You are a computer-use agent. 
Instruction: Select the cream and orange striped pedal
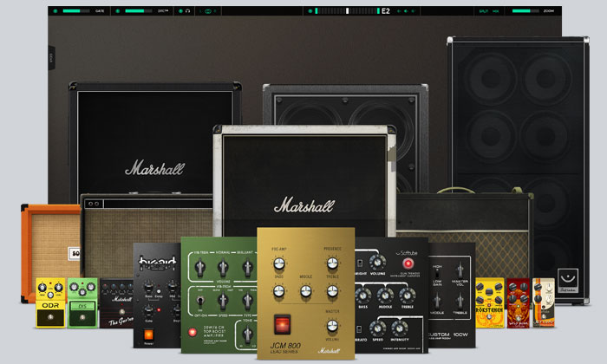(544, 302)
